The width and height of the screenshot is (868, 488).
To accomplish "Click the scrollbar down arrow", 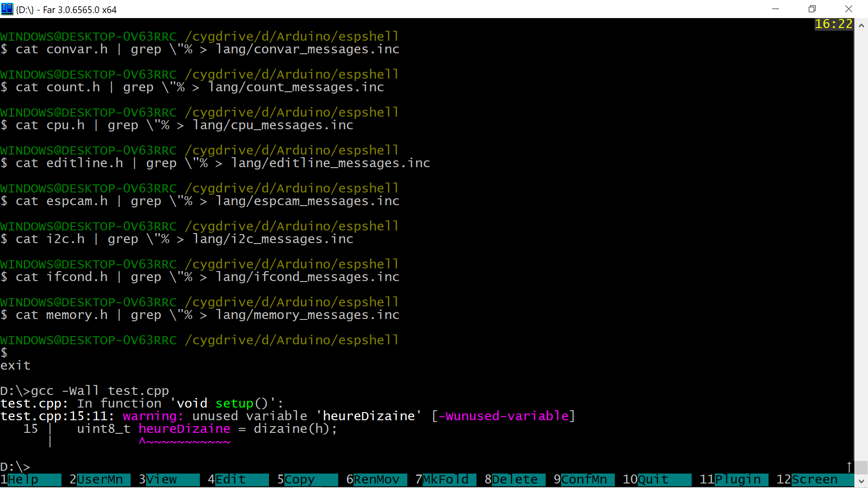I will 861,482.
